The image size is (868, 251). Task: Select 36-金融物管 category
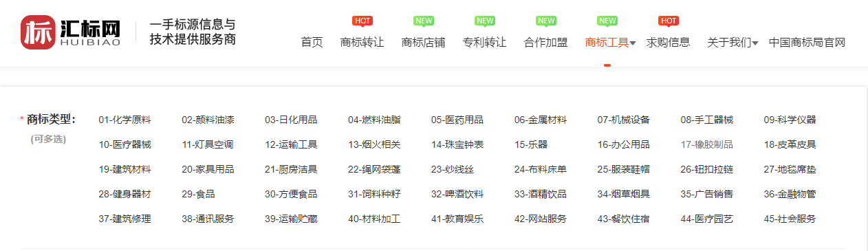tap(790, 194)
